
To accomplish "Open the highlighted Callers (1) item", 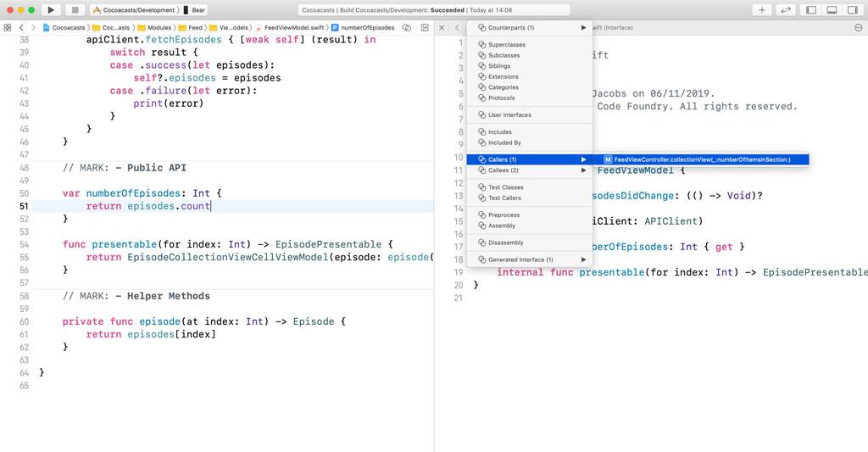I will click(x=530, y=159).
